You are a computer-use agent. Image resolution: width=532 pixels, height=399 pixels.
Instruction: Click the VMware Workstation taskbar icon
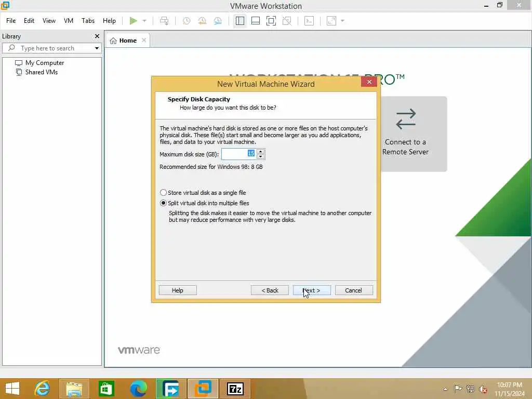point(203,389)
